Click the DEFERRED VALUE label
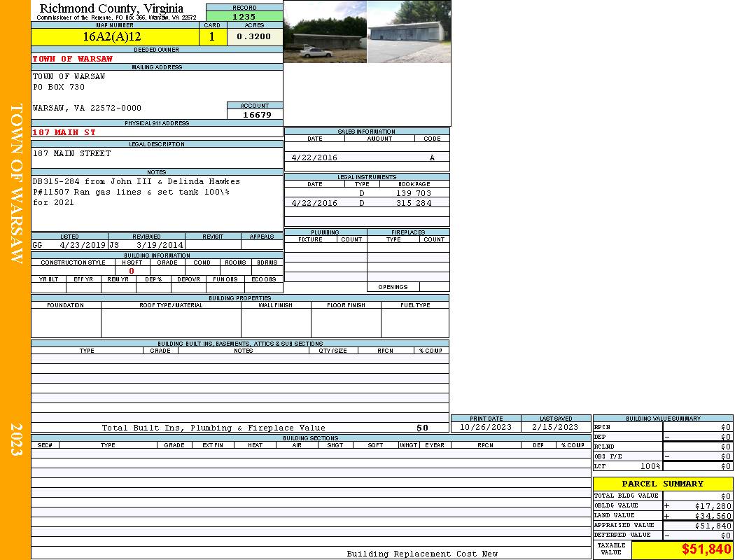 pos(622,535)
